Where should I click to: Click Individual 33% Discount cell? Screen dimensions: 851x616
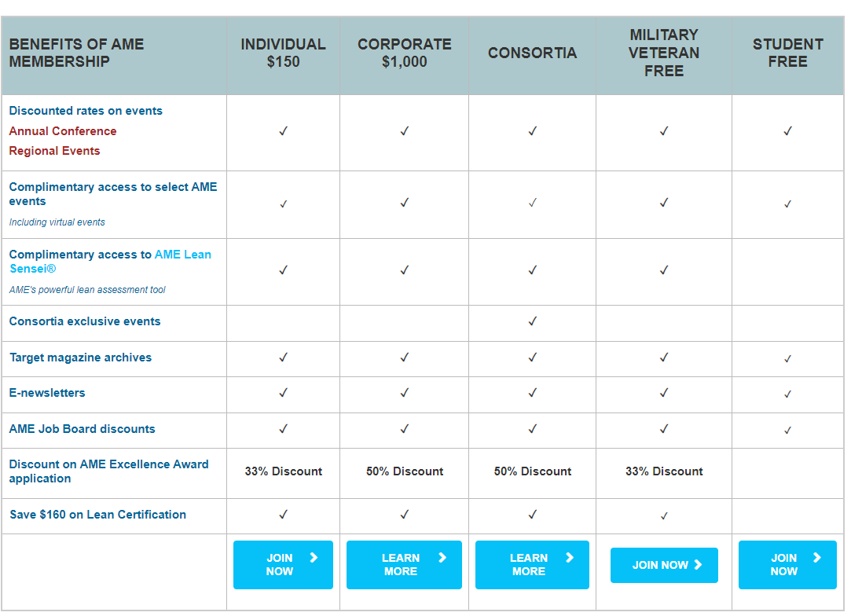[284, 471]
